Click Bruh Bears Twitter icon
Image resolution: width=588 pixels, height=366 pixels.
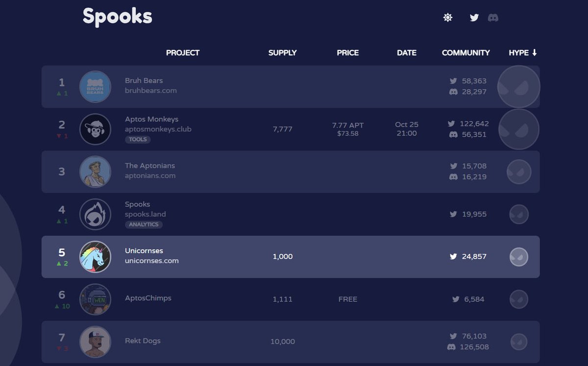pyautogui.click(x=453, y=81)
